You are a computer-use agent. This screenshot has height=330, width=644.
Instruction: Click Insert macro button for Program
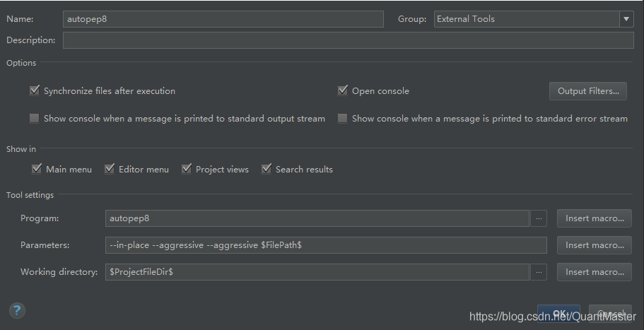coord(594,218)
